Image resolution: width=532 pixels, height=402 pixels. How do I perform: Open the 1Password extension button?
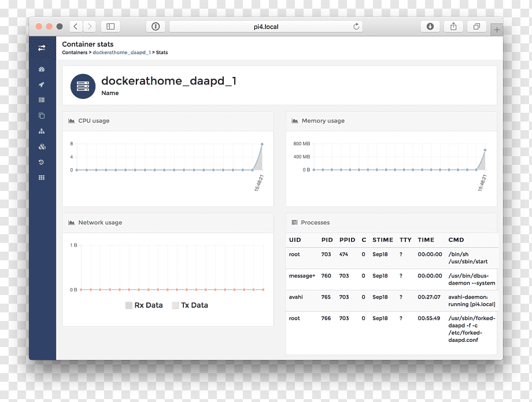click(x=156, y=27)
